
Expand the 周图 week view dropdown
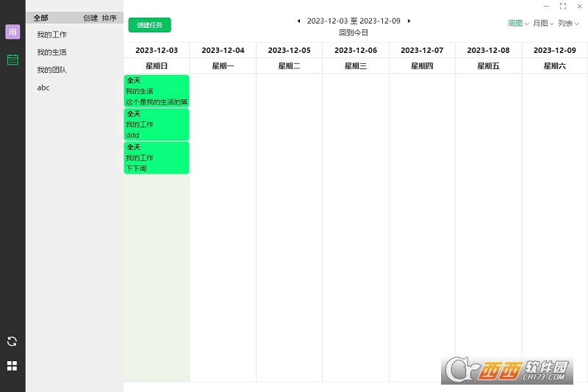pos(518,24)
